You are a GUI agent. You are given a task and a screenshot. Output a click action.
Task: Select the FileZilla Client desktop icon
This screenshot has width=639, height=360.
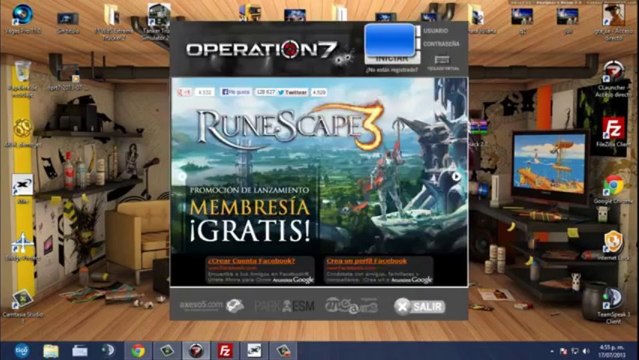tap(613, 132)
